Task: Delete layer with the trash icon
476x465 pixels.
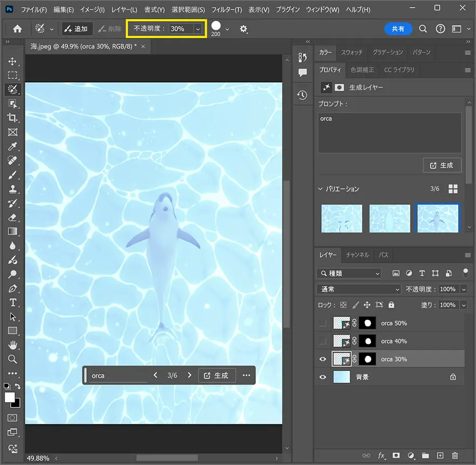Action: pos(455,455)
